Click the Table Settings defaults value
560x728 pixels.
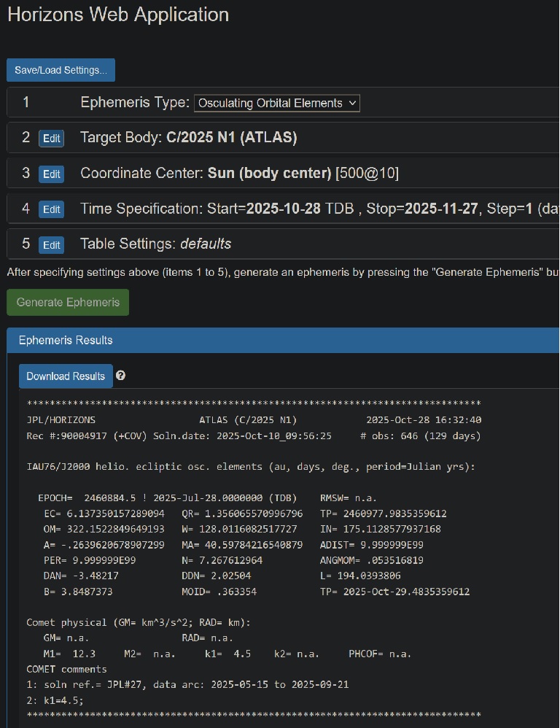pyautogui.click(x=206, y=244)
